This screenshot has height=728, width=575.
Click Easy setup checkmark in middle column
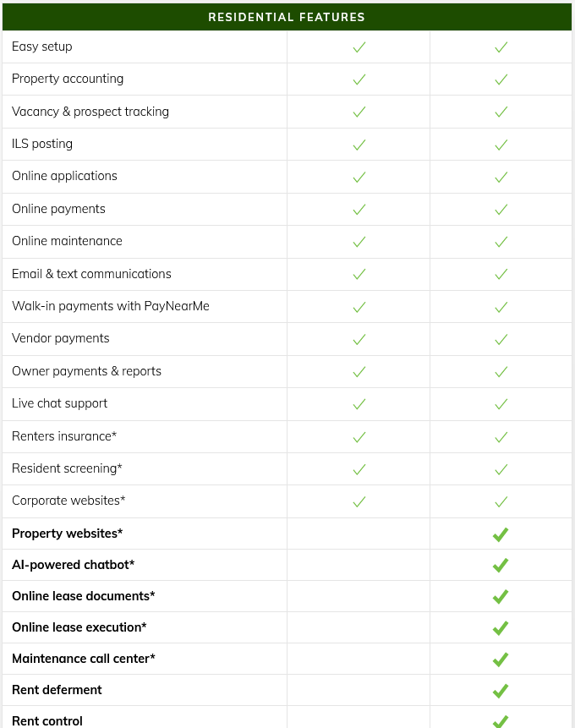pyautogui.click(x=359, y=47)
